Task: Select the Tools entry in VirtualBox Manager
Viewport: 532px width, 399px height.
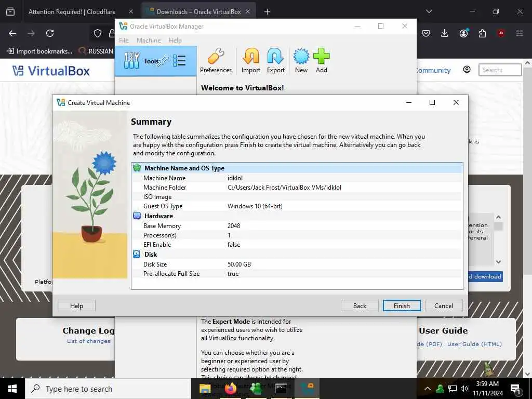Action: coord(156,61)
